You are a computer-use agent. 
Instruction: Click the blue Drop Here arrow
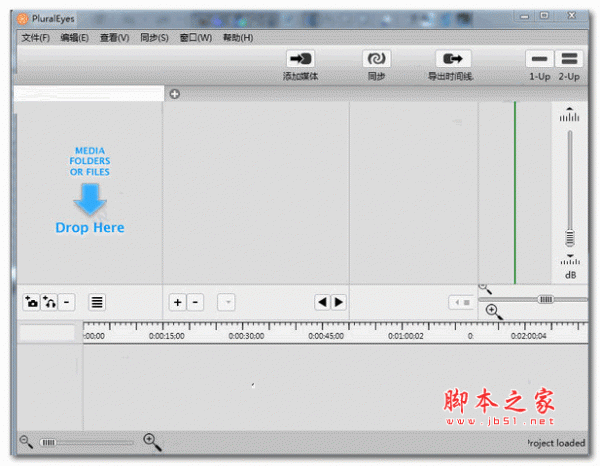pyautogui.click(x=90, y=199)
